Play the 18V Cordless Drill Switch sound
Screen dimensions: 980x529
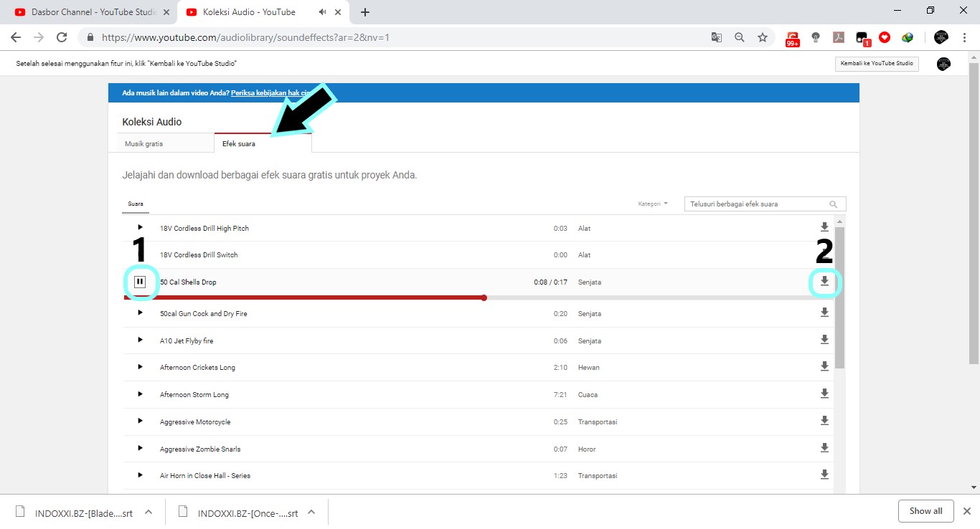(x=140, y=254)
